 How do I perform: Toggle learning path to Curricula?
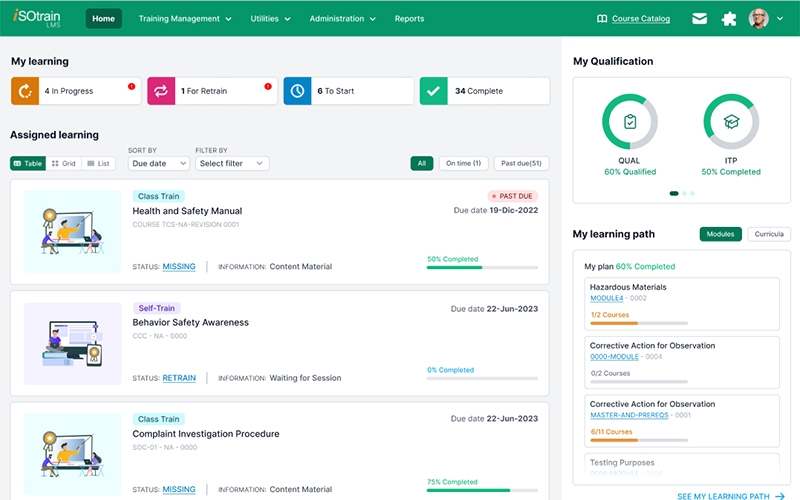click(x=768, y=234)
